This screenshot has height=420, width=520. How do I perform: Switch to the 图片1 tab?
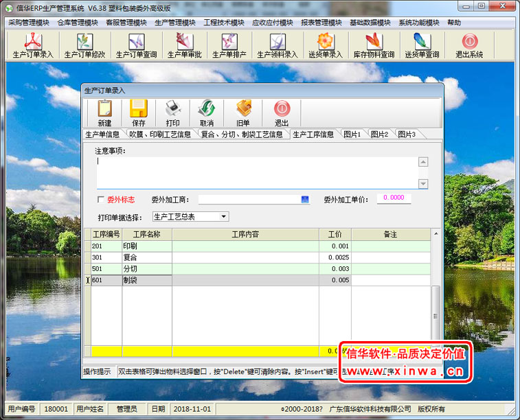pyautogui.click(x=352, y=135)
